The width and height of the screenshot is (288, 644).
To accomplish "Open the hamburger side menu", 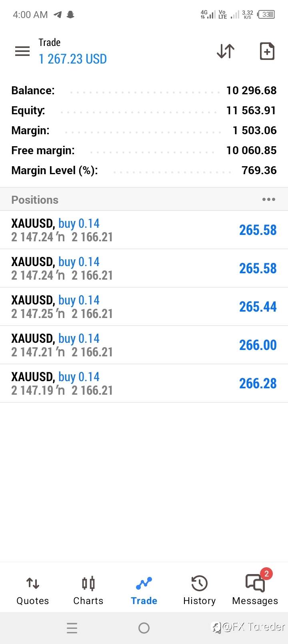I will click(22, 51).
